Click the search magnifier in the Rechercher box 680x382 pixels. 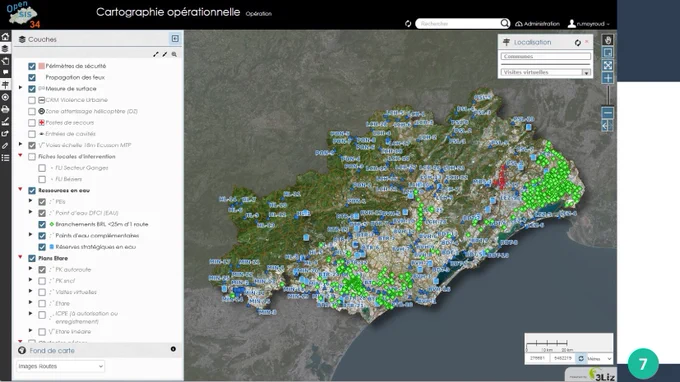[x=504, y=23]
